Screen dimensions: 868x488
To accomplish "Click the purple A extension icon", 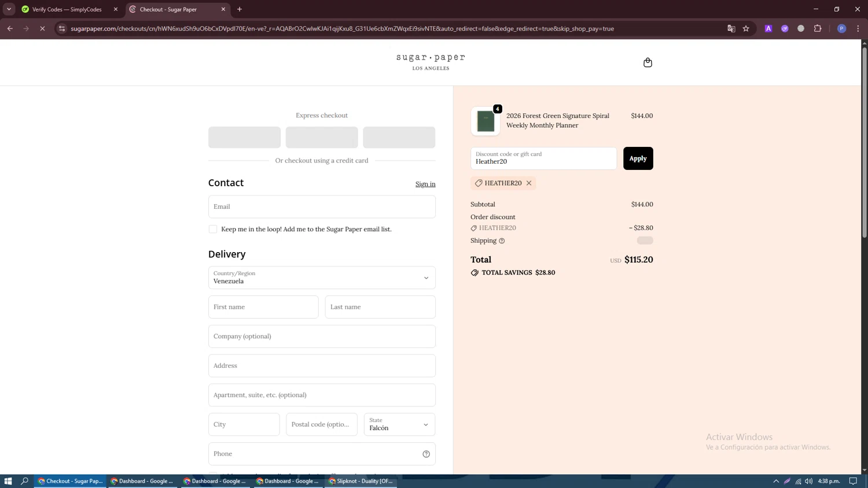I will pyautogui.click(x=768, y=28).
